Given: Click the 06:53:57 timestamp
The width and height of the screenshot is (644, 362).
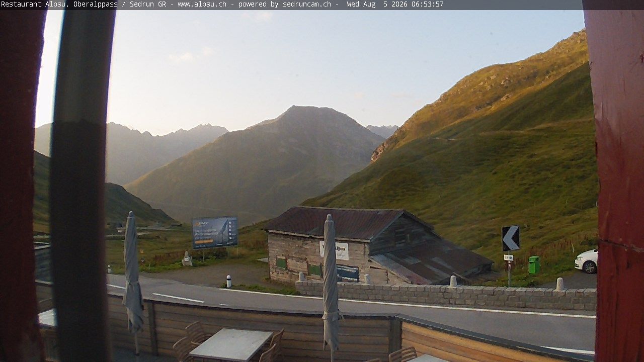Looking at the screenshot, I should (x=427, y=5).
